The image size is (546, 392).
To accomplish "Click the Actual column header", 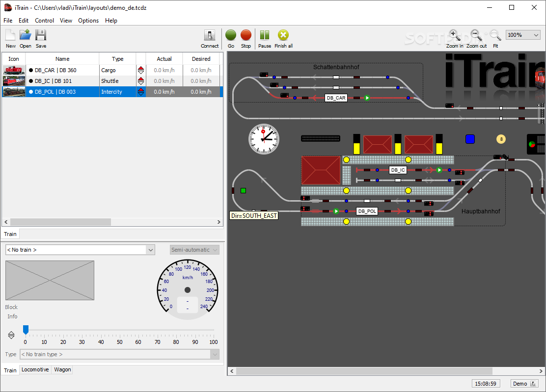I will (x=164, y=59).
